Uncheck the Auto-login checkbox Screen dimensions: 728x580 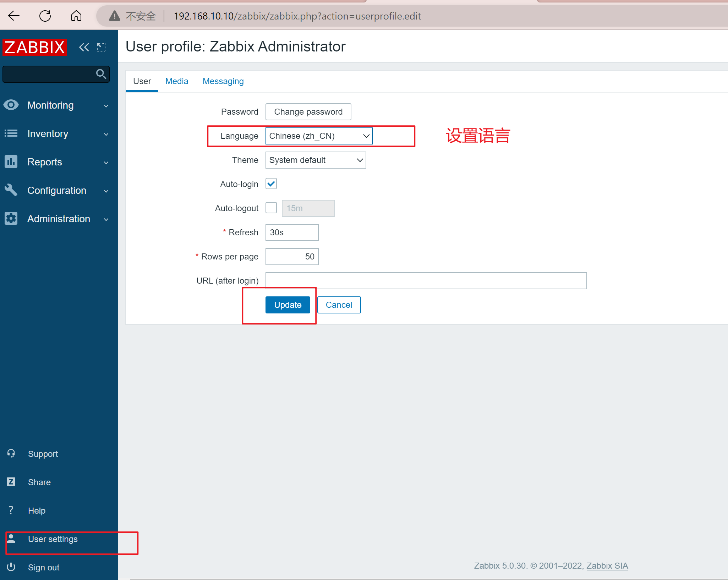271,184
